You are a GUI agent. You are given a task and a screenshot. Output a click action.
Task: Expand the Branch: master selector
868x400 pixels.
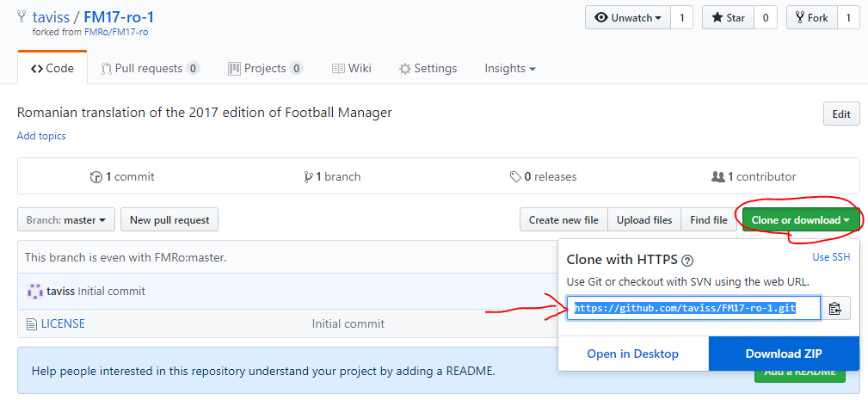click(x=66, y=219)
